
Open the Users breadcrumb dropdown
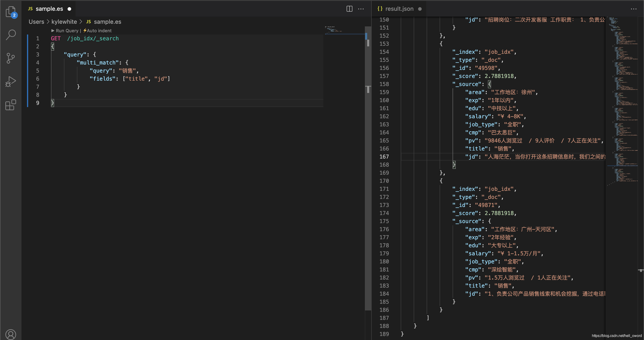tap(36, 22)
